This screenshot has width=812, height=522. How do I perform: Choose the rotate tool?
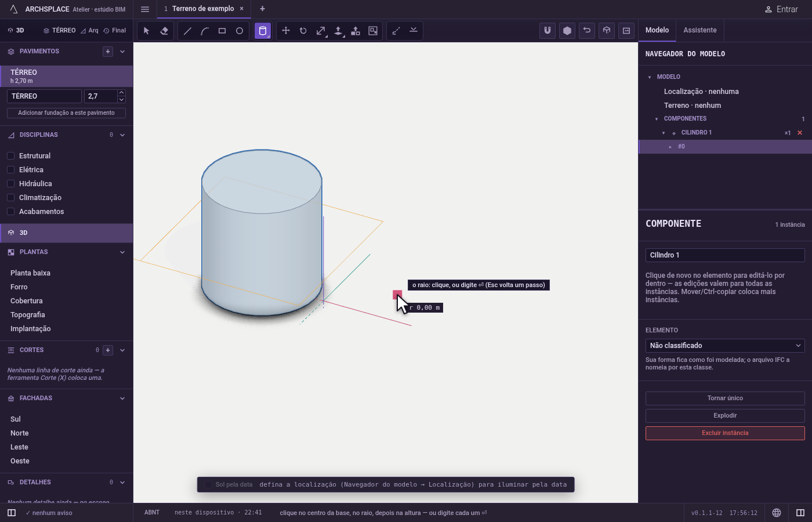[x=303, y=31]
